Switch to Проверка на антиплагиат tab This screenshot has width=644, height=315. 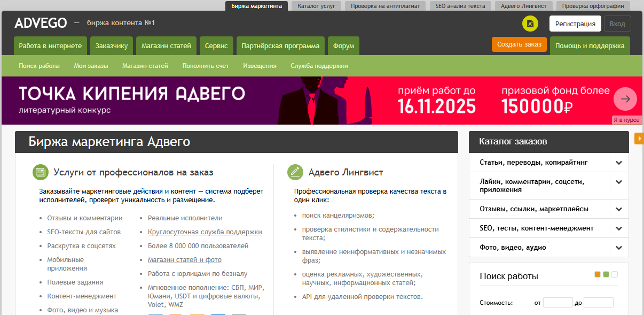(x=385, y=6)
